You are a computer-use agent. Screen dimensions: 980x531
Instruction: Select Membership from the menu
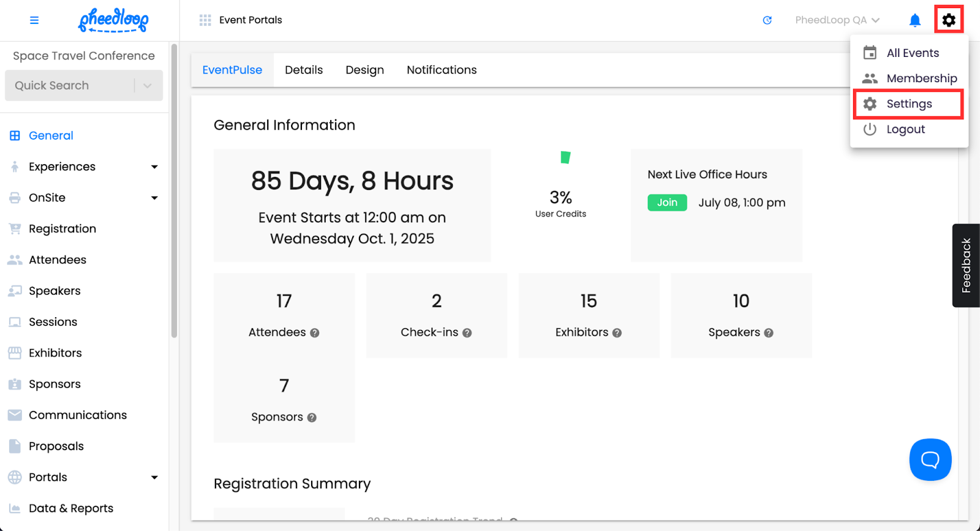909,78
